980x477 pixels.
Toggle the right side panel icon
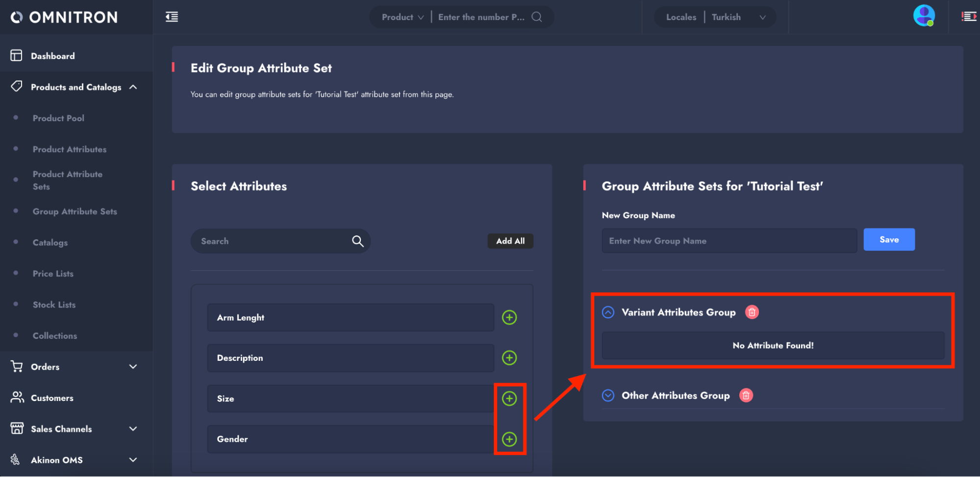click(x=969, y=17)
